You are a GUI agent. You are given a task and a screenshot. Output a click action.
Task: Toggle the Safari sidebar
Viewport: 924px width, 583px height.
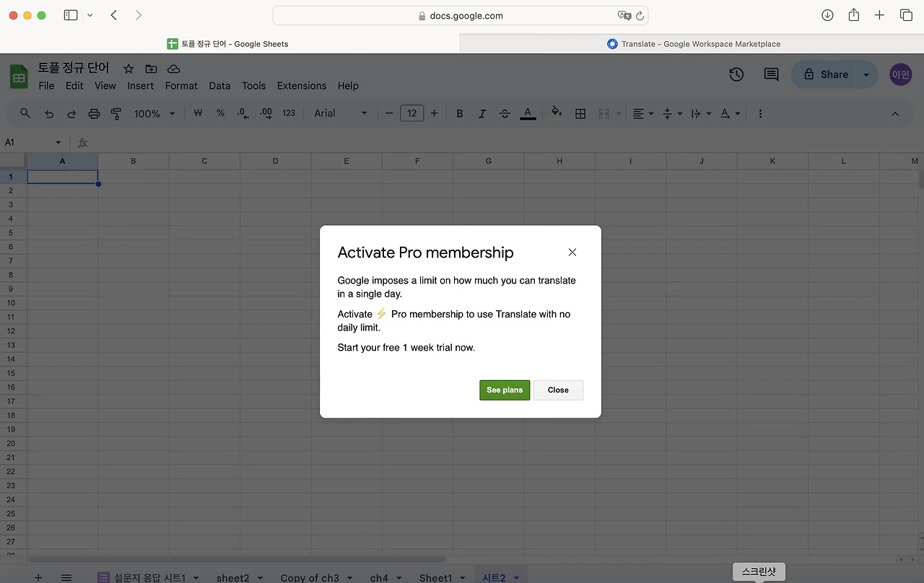coord(71,15)
